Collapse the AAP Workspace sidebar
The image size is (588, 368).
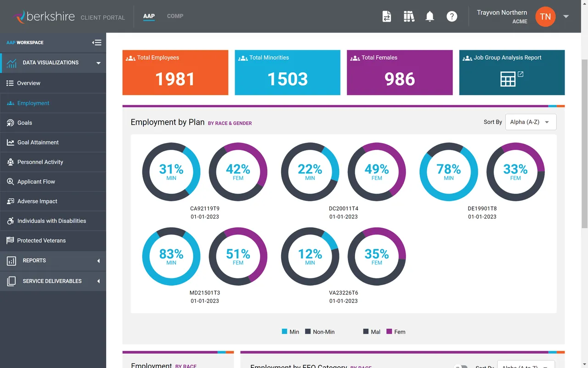(x=97, y=42)
